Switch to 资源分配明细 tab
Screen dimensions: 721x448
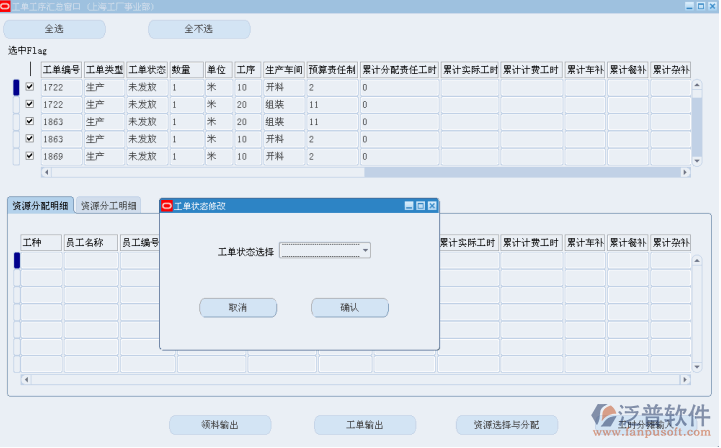coord(40,206)
